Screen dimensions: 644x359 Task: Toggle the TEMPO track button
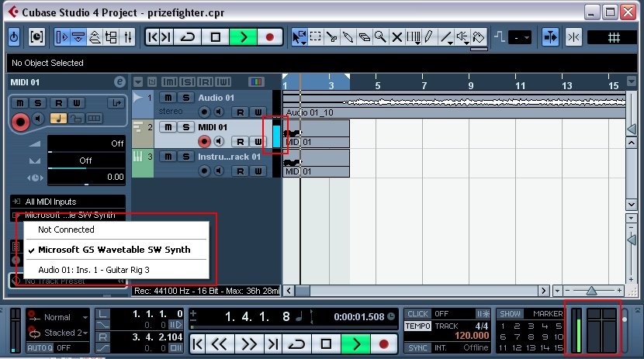click(x=417, y=326)
